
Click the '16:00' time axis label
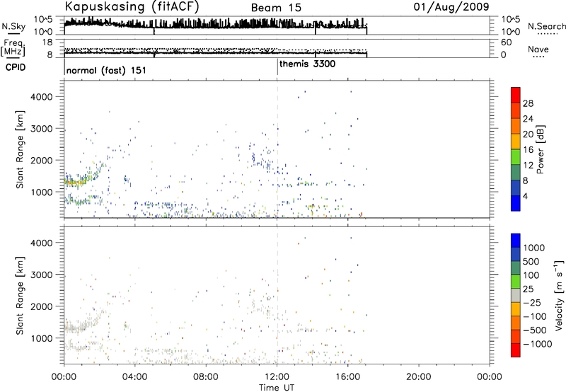click(347, 377)
